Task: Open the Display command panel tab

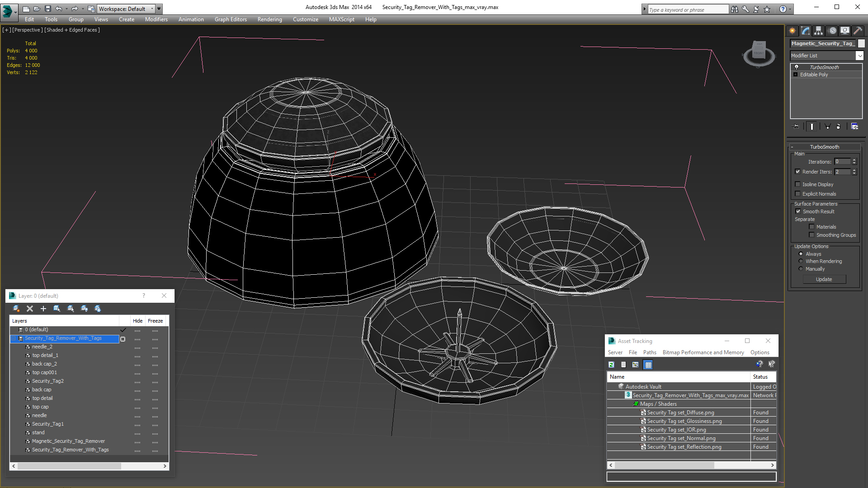Action: [844, 31]
